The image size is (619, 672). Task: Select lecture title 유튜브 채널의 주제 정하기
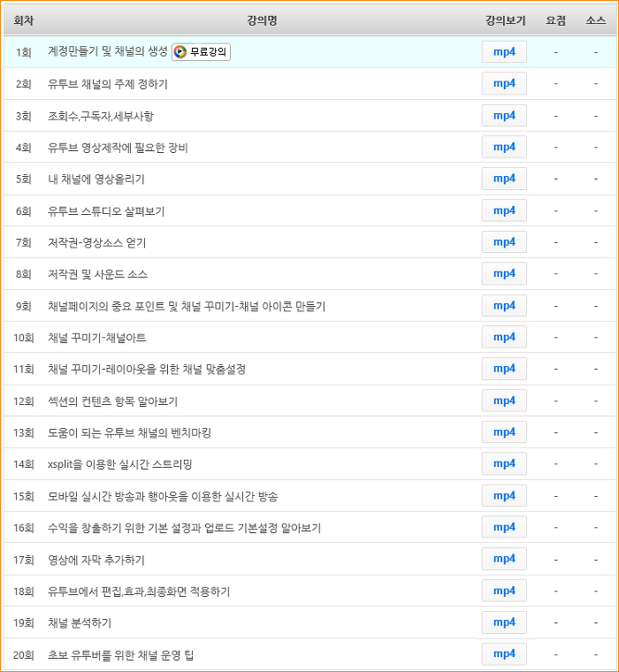click(x=108, y=84)
